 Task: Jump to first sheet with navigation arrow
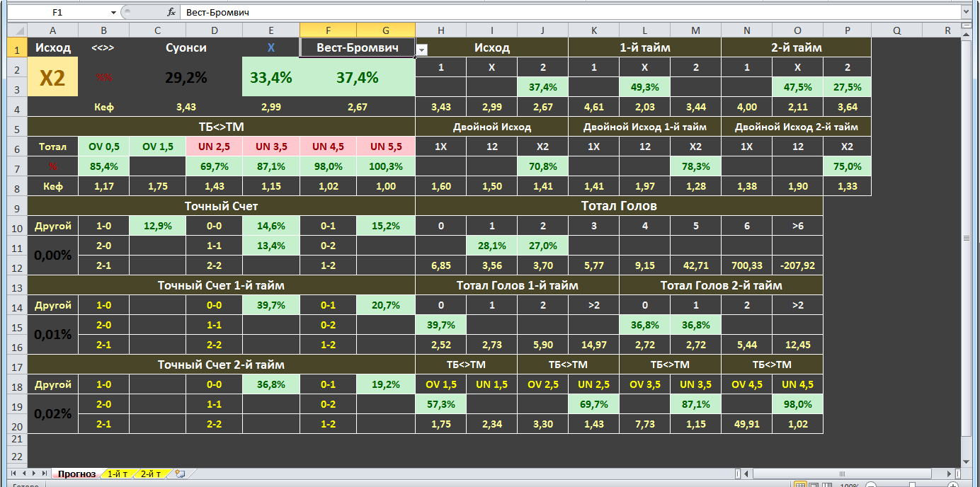coord(14,473)
